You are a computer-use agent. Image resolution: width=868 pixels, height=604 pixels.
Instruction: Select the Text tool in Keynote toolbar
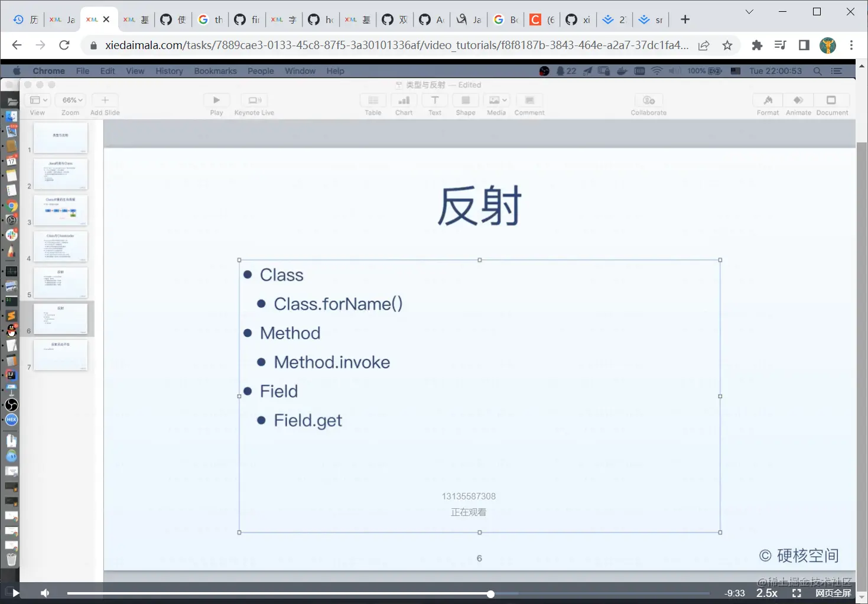[x=435, y=100]
